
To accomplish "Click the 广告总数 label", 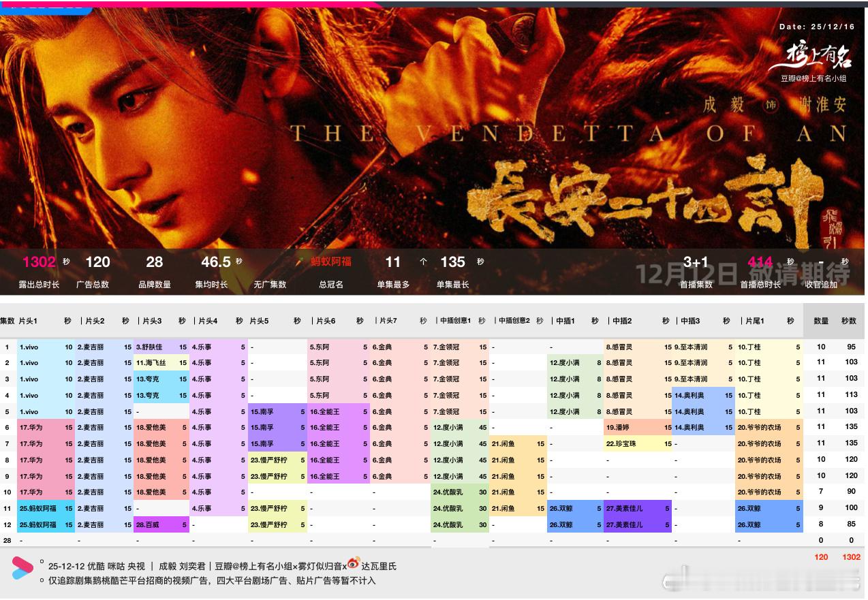I will pyautogui.click(x=93, y=285).
